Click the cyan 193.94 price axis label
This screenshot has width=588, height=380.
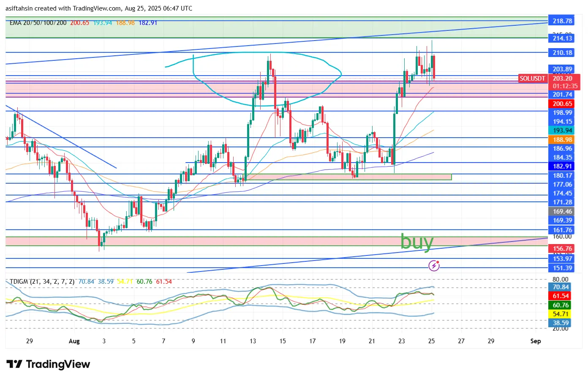click(562, 130)
